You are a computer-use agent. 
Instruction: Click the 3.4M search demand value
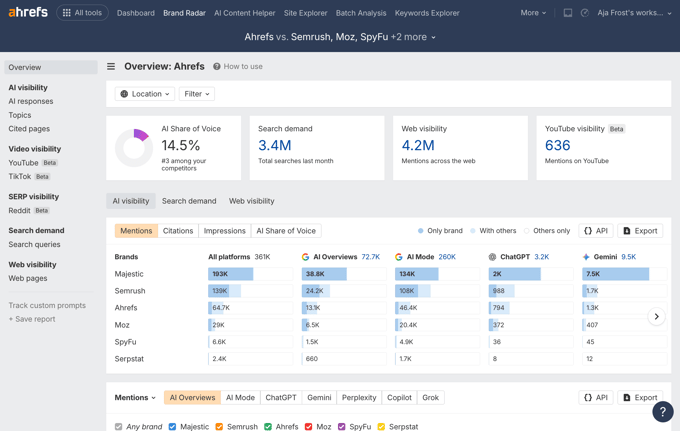(x=275, y=145)
